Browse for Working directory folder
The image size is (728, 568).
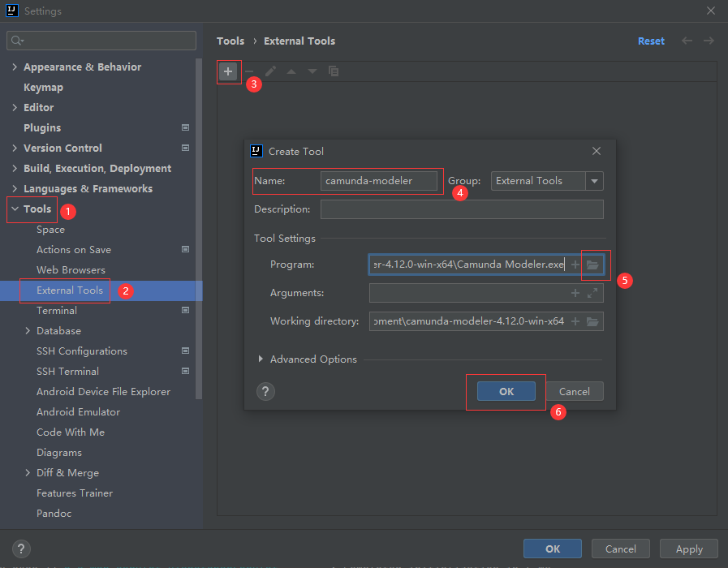[x=592, y=321]
